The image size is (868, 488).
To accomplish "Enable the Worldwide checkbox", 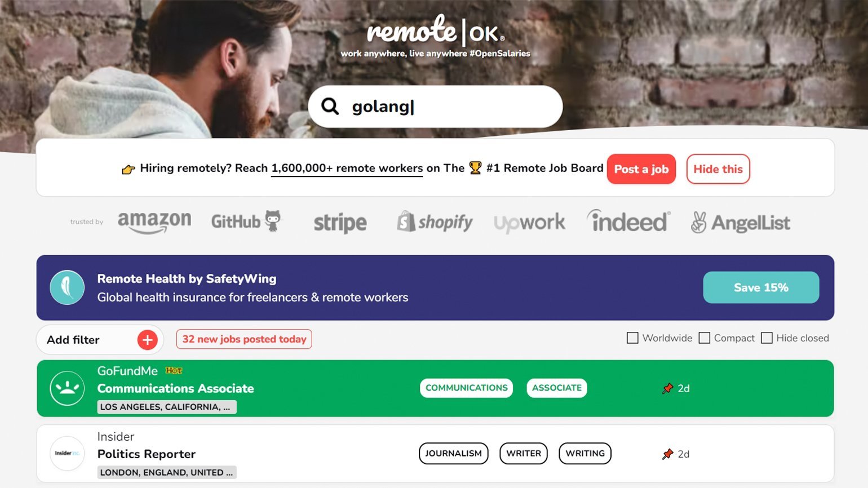I will point(632,338).
